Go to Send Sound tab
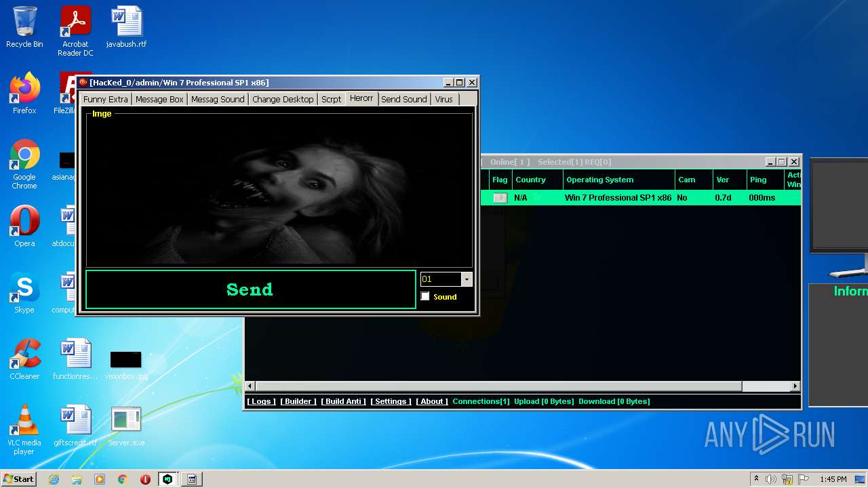 404,99
